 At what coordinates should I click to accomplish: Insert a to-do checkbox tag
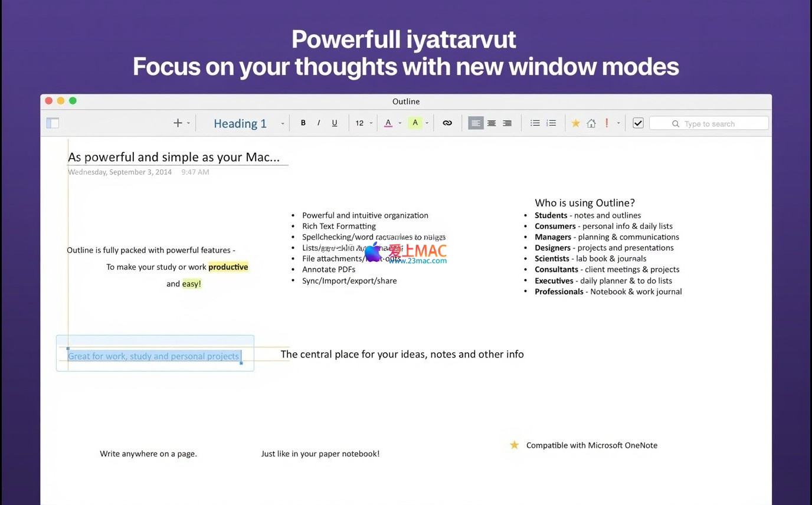tap(638, 123)
